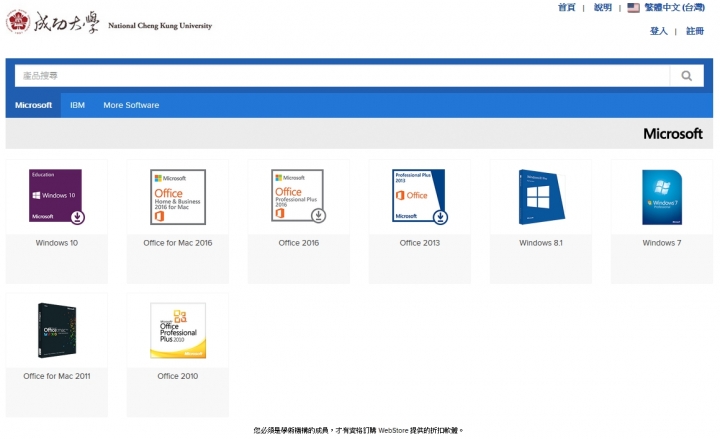The width and height of the screenshot is (720, 439).
Task: Open the Windows 10 product box image
Action: [x=56, y=197]
